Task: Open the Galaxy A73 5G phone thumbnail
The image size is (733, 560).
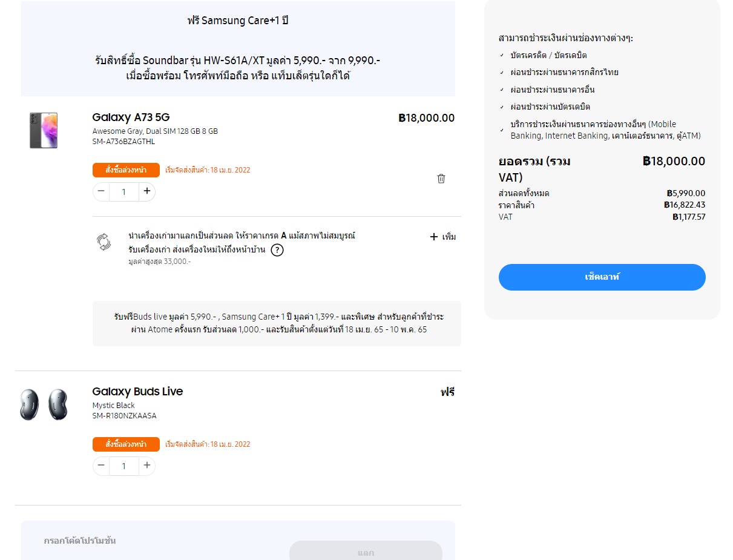Action: click(44, 130)
